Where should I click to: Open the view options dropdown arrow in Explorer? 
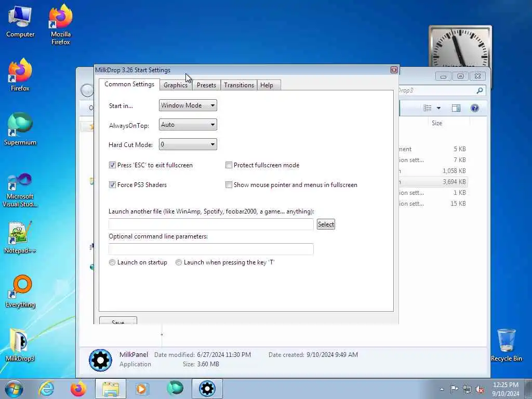[438, 108]
